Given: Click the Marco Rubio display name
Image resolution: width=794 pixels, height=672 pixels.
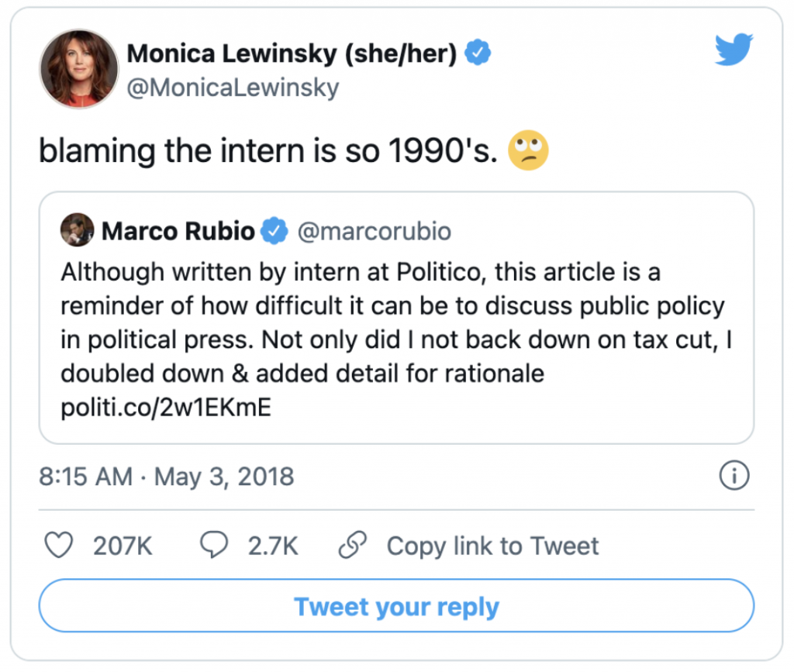Looking at the screenshot, I should tap(178, 231).
